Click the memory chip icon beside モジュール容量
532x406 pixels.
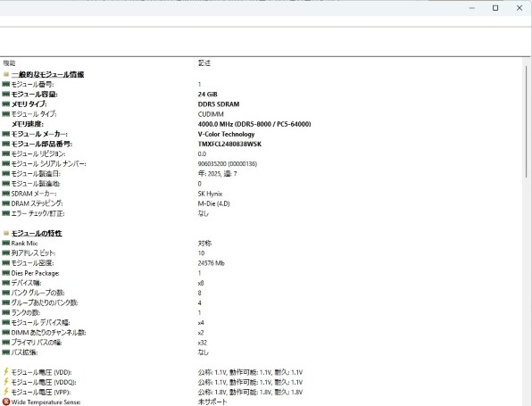point(5,94)
